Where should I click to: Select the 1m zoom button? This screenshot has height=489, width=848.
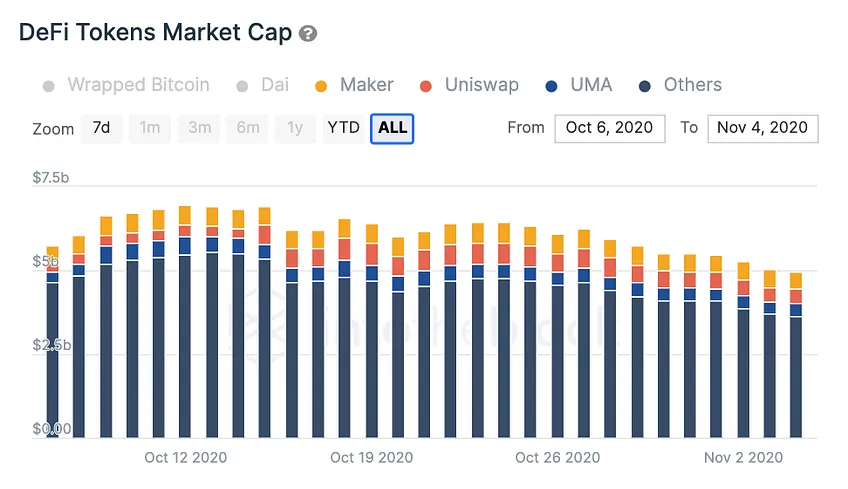(150, 128)
